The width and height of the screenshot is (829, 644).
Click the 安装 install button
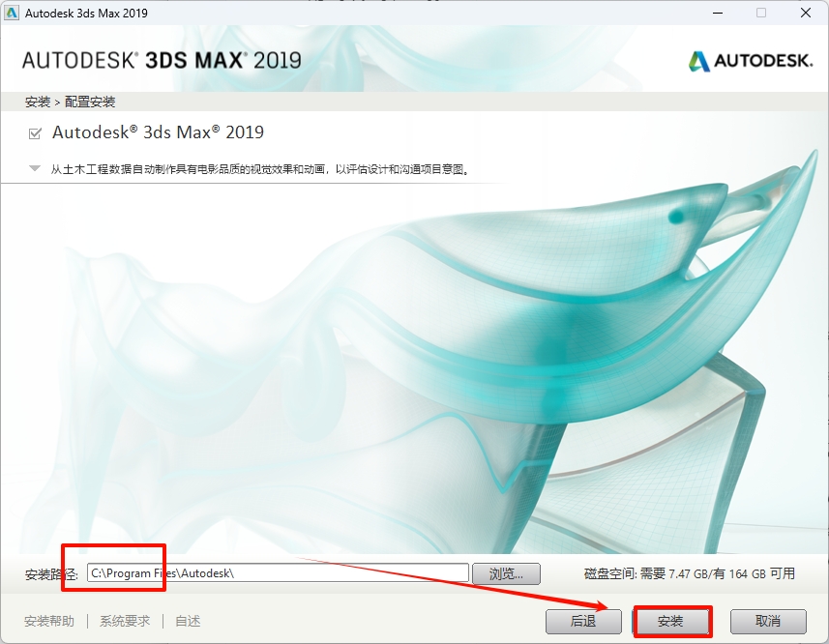click(673, 622)
